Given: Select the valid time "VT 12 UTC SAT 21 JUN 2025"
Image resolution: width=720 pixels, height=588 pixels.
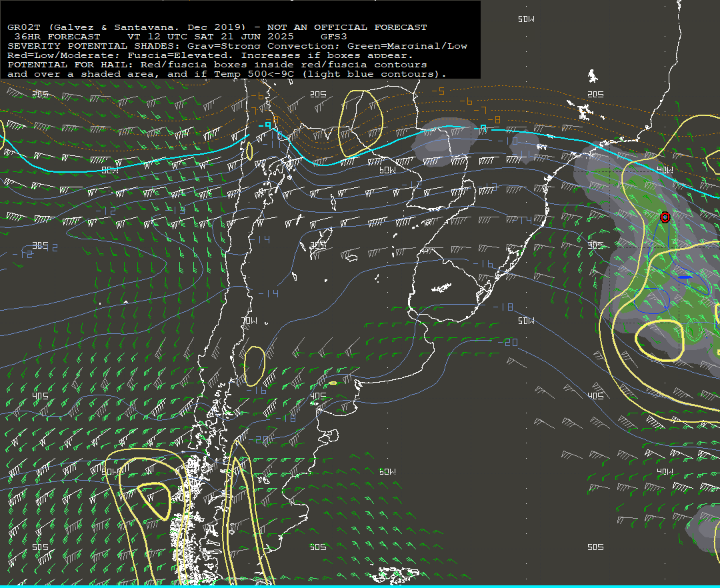Looking at the screenshot, I should pos(210,37).
